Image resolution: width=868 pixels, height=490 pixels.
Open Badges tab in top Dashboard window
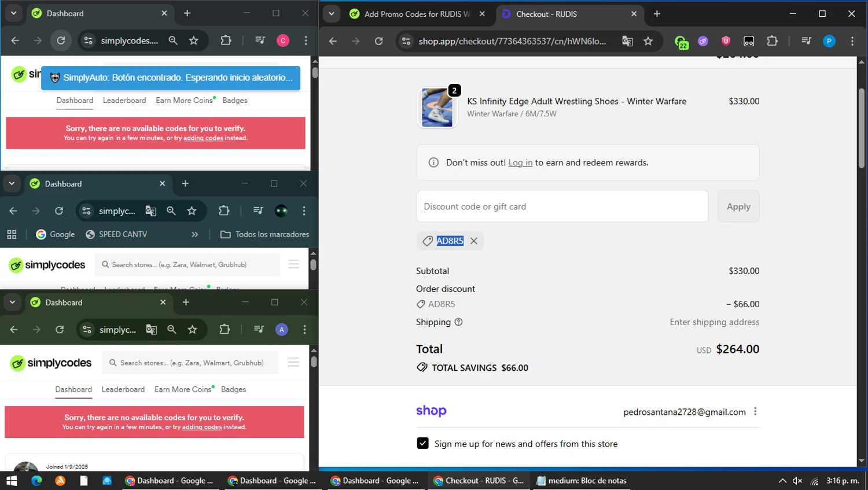point(235,100)
